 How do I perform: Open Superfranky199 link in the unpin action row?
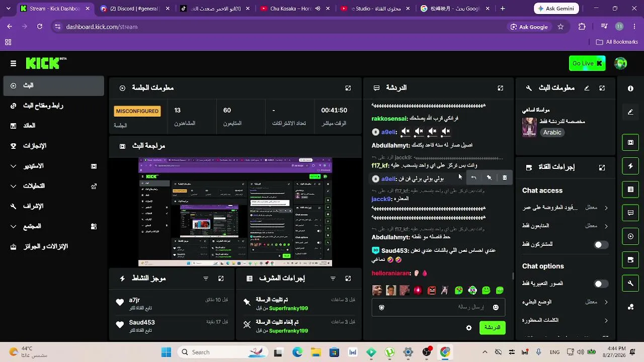pyautogui.click(x=288, y=331)
